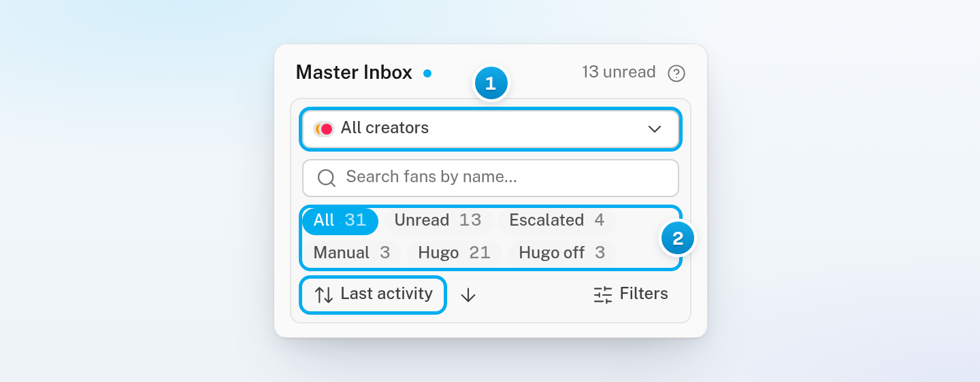The height and width of the screenshot is (382, 980).
Task: Click the 13 unread count text
Action: (x=619, y=72)
